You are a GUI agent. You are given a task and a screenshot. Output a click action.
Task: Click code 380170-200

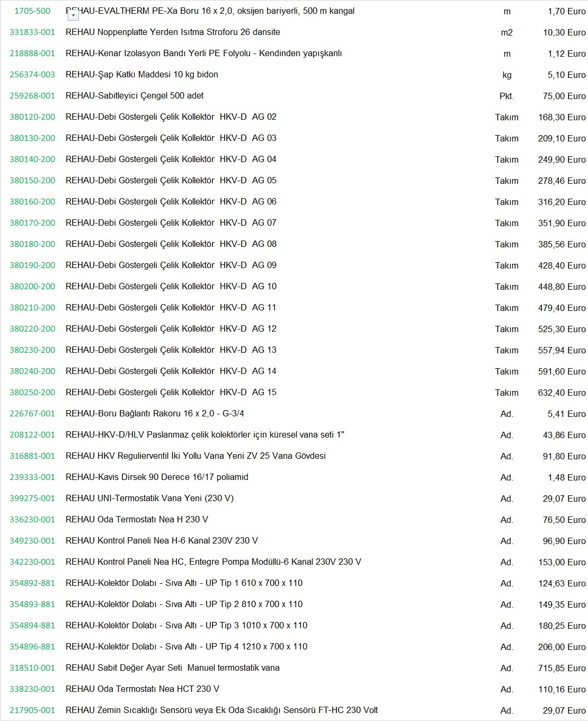(x=32, y=223)
